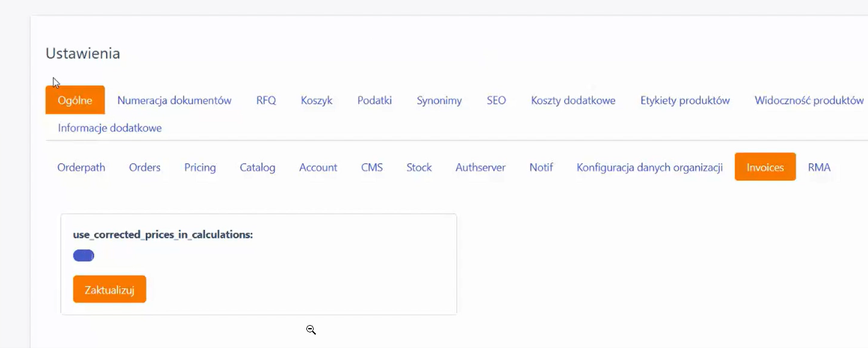Open the Synonimy tab
Screen dimensions: 868x348
(x=439, y=100)
